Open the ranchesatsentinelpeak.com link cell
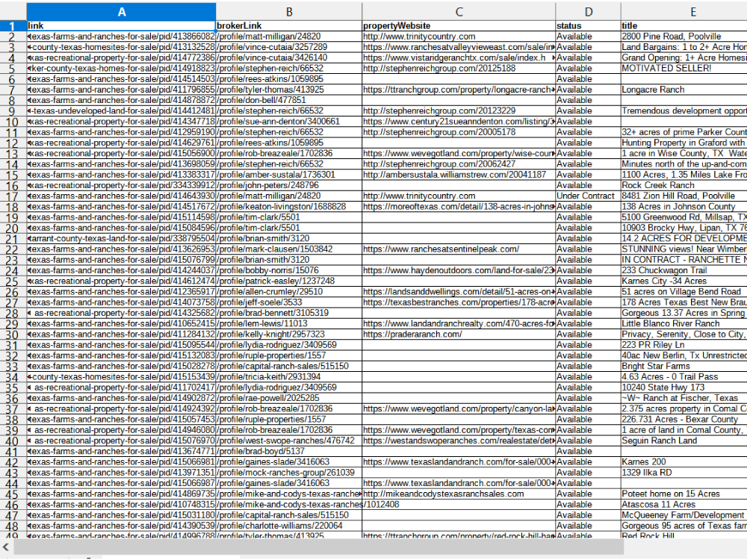This screenshot has height=560, width=747. (459, 249)
